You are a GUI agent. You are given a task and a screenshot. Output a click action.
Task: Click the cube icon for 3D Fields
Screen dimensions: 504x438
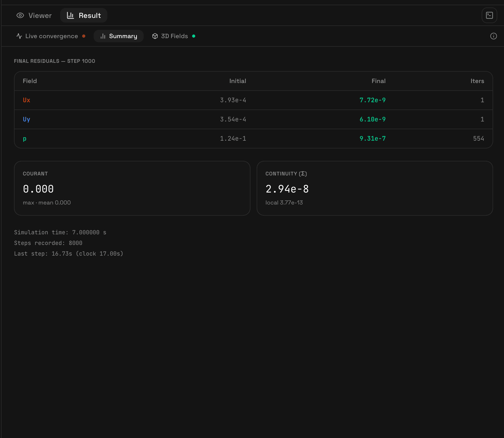click(x=155, y=36)
